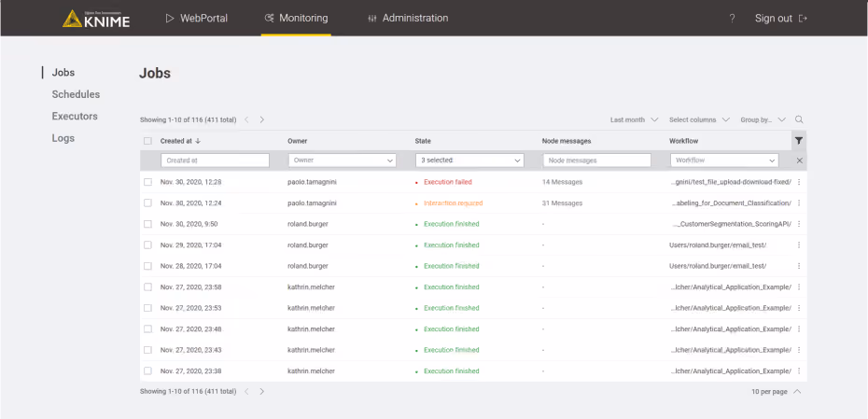Check the Nov. 30, 2020, 12:24 row

(x=147, y=203)
